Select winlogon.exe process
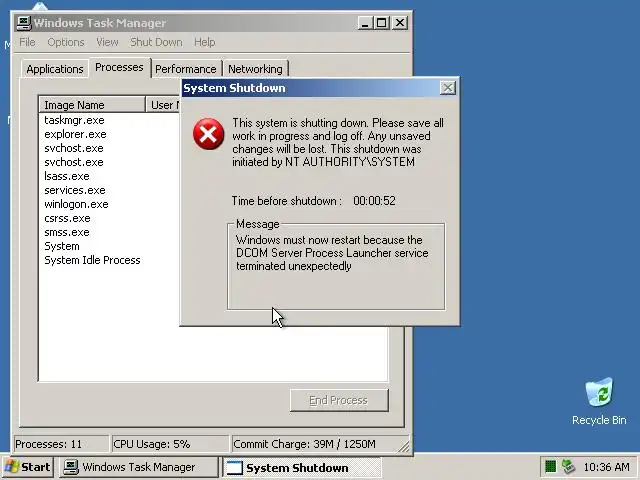 [x=76, y=204]
